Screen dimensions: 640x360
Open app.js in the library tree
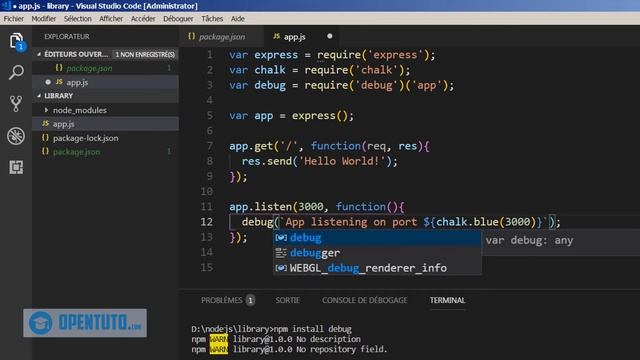[x=105, y=124]
